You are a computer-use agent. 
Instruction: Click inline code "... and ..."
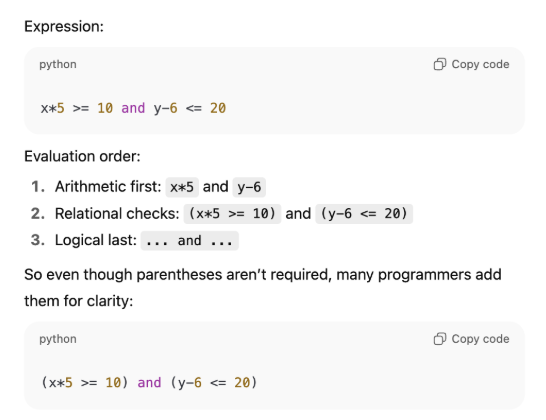[190, 241]
